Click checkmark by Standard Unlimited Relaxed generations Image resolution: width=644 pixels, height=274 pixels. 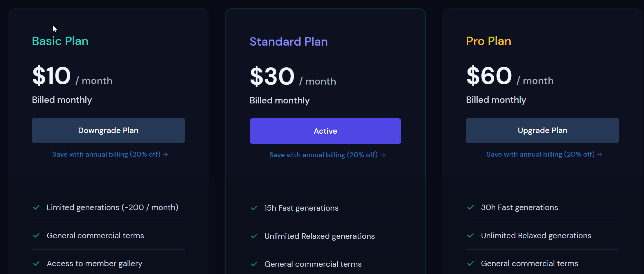point(254,236)
